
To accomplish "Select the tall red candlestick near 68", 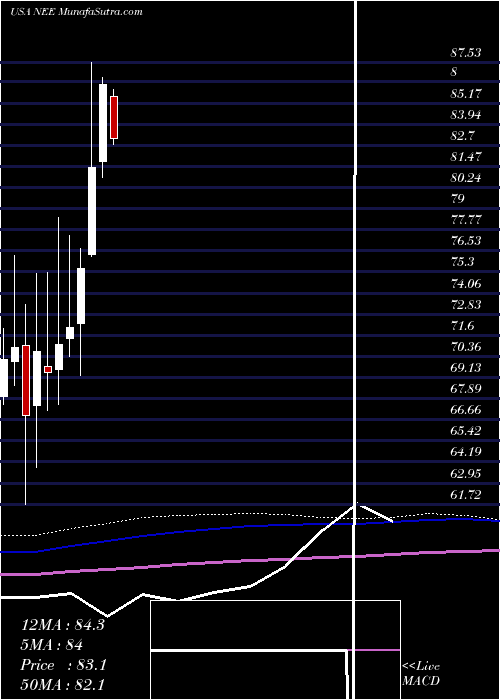I will pyautogui.click(x=25, y=380).
